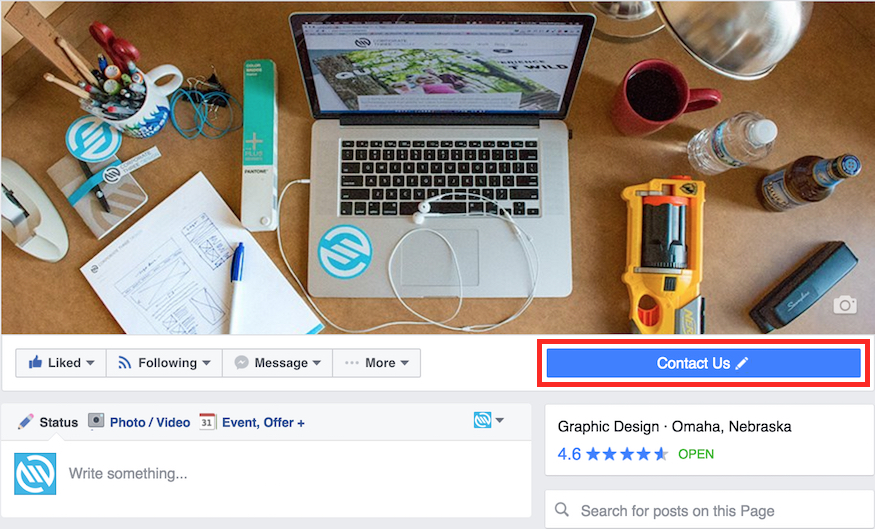Select the Status composer tab
Screen dimensions: 875x529
point(47,422)
